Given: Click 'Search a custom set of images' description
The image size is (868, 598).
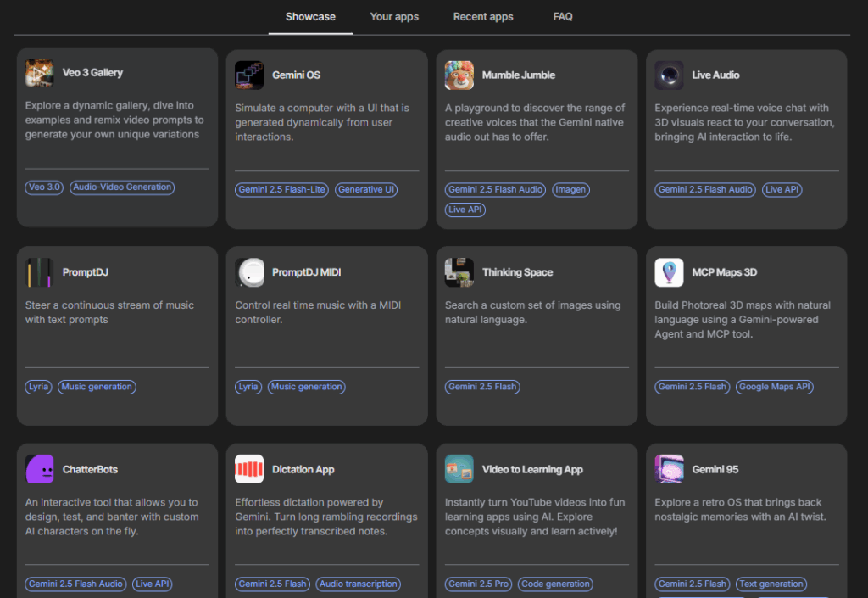Looking at the screenshot, I should click(x=532, y=312).
